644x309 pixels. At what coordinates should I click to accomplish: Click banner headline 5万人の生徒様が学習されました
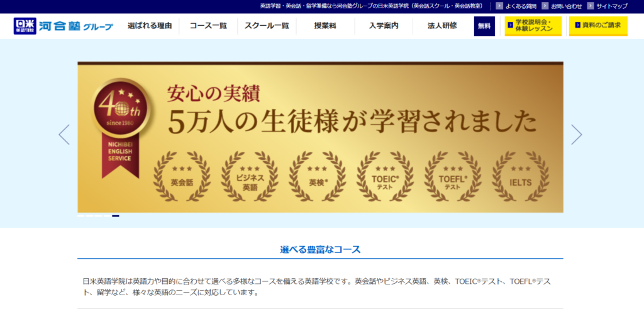pos(352,121)
